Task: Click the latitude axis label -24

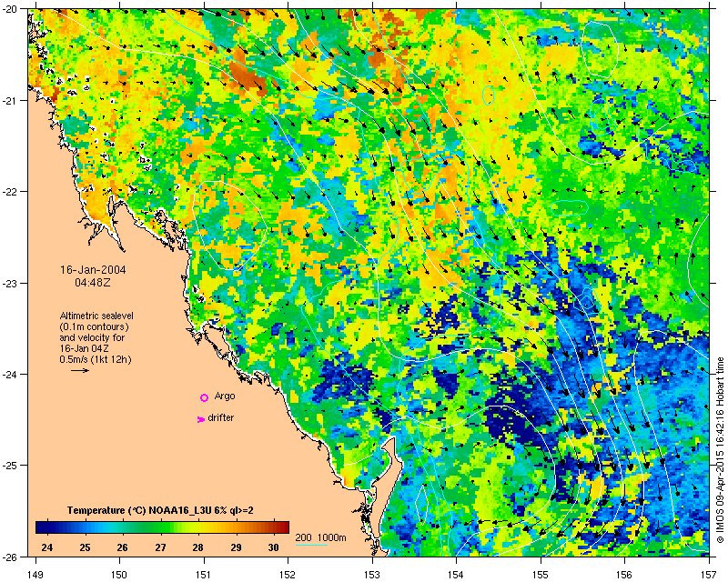Action: click(10, 374)
